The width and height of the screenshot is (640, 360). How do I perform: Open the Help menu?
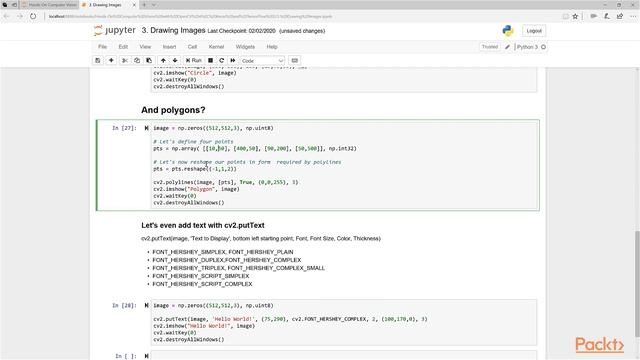[x=272, y=47]
